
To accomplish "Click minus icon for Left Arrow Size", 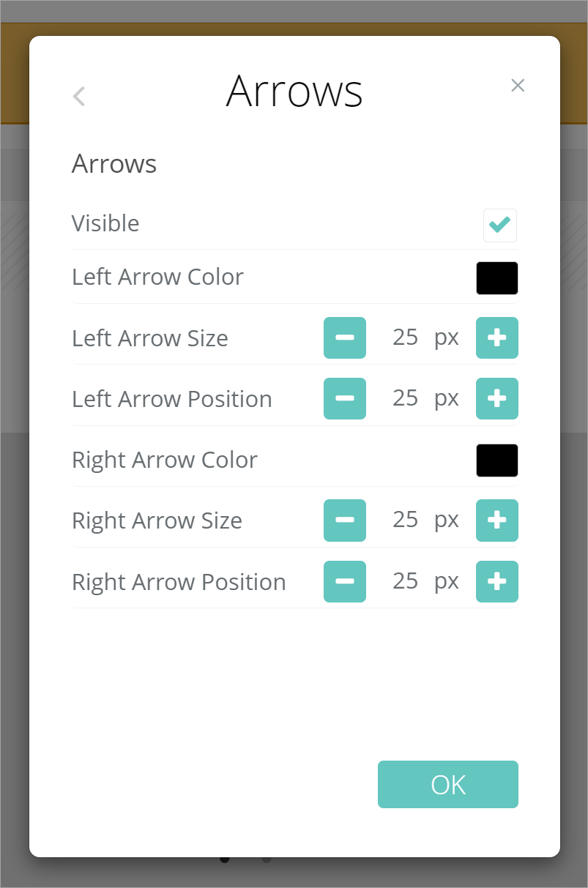I will click(x=345, y=338).
